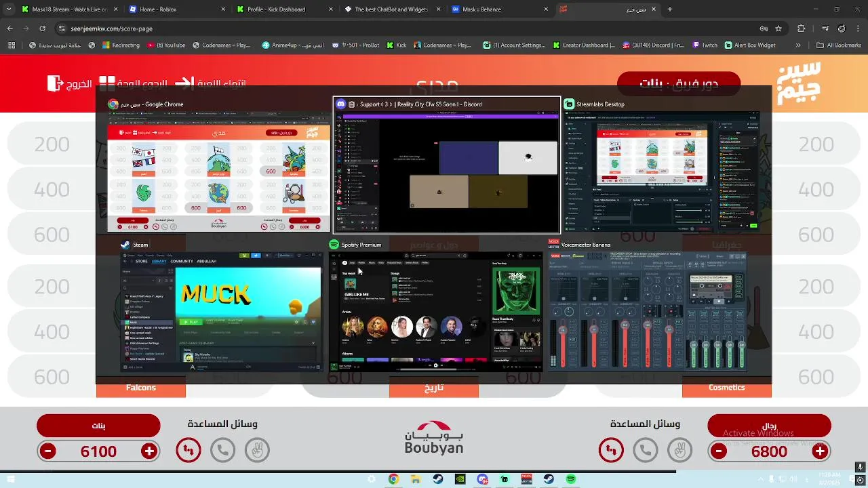Open Discord from the taskbar
Viewport: 868px width, 488px height.
(x=482, y=479)
